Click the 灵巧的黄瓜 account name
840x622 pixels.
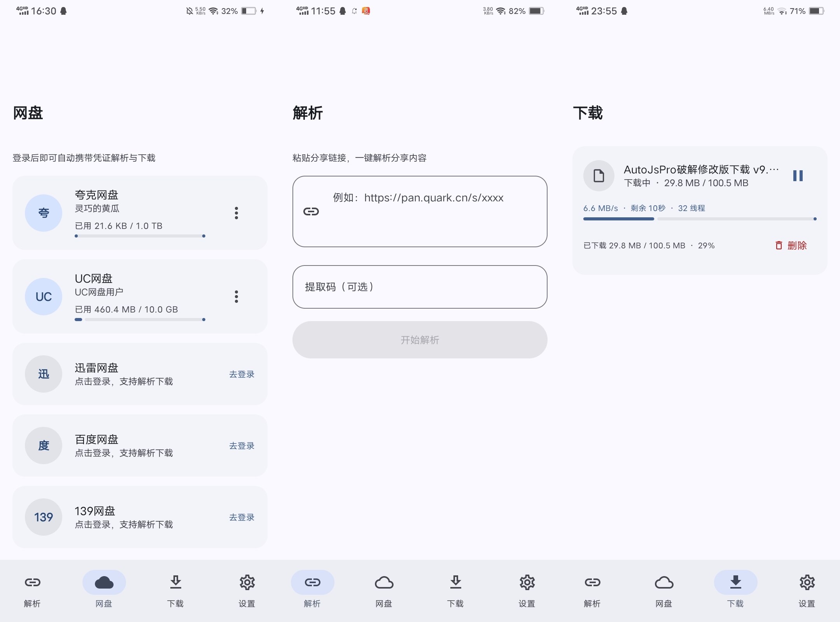(x=97, y=208)
